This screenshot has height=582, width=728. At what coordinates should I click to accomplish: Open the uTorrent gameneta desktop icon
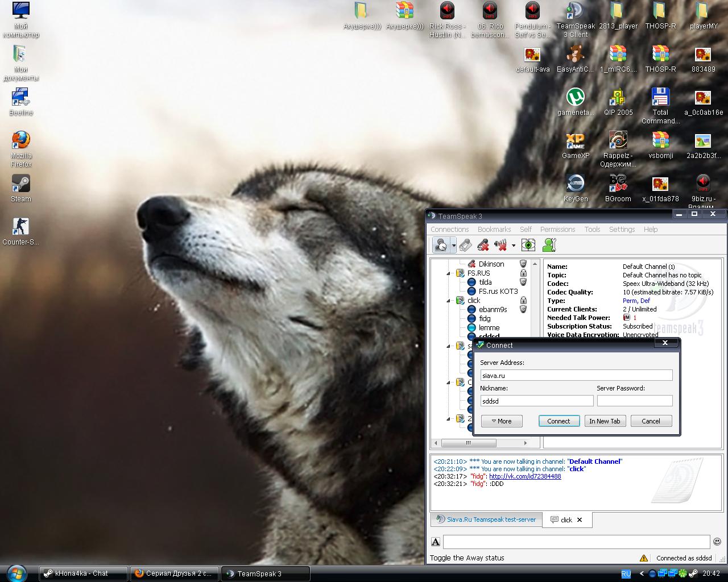click(x=576, y=97)
